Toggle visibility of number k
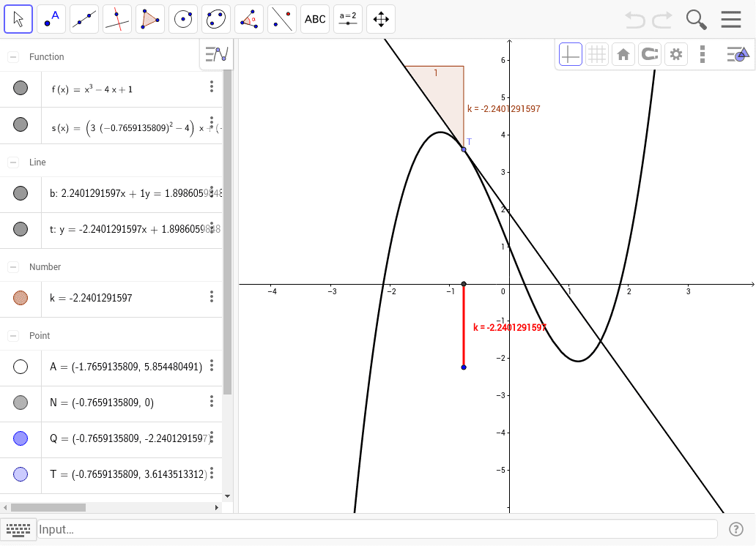756x546 pixels. click(x=21, y=298)
